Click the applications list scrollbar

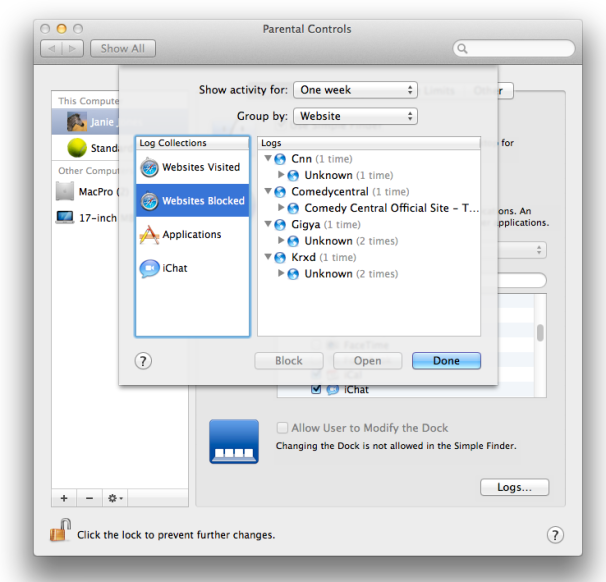(540, 333)
